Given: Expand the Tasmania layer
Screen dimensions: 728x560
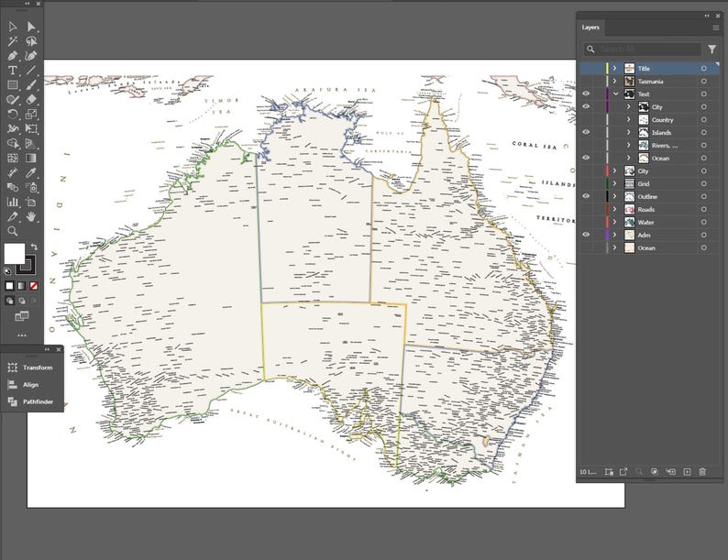Looking at the screenshot, I should click(x=614, y=82).
